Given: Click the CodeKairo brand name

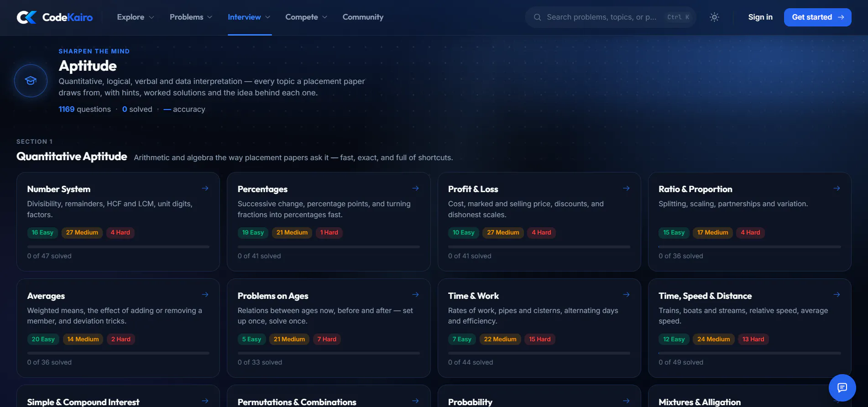Looking at the screenshot, I should coord(68,17).
